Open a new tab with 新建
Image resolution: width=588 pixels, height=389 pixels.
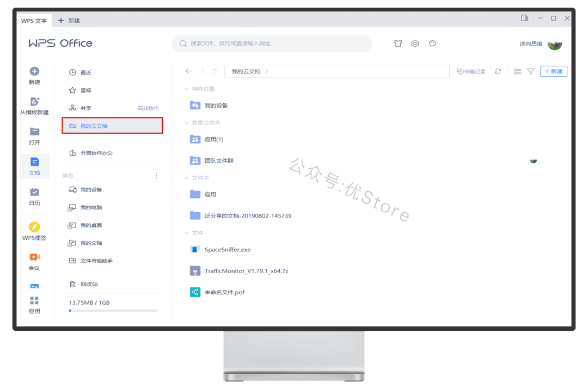point(69,21)
